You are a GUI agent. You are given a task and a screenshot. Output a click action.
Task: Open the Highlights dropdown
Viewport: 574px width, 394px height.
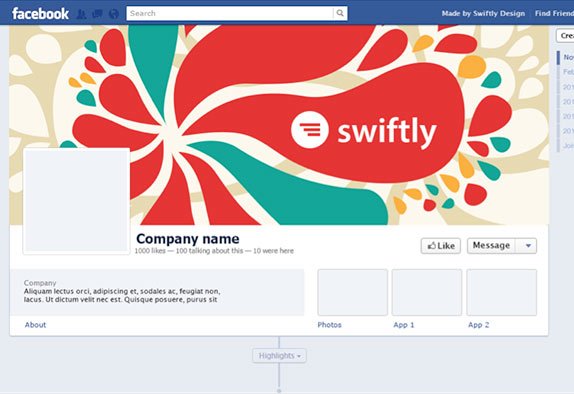click(279, 356)
